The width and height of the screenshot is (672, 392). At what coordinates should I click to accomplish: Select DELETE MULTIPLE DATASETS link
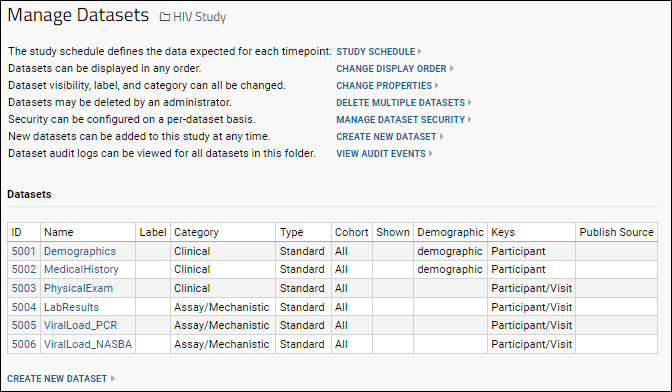(400, 103)
